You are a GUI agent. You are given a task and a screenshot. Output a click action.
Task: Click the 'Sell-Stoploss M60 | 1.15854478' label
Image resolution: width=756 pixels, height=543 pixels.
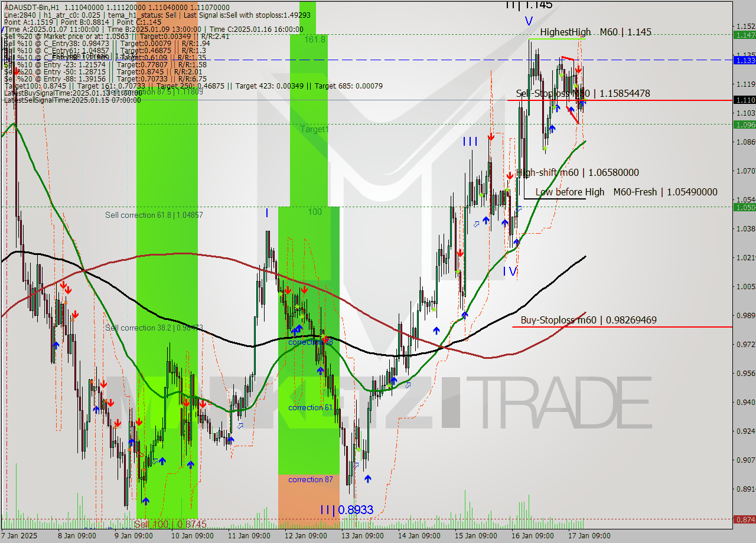point(583,93)
